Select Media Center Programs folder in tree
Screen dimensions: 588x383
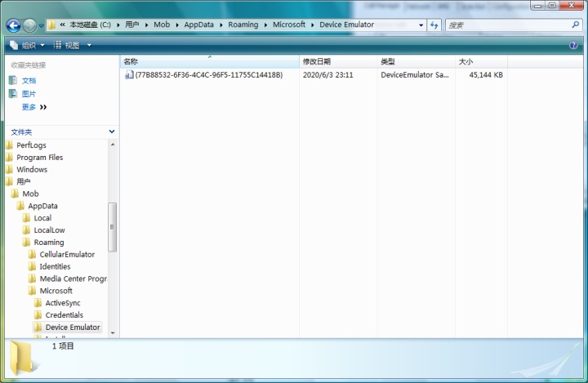73,278
